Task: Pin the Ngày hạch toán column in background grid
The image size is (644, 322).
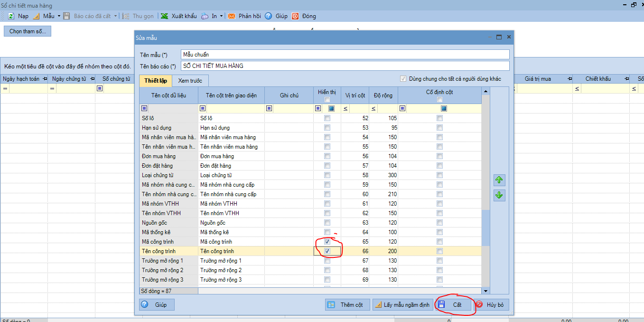Action: (45, 79)
